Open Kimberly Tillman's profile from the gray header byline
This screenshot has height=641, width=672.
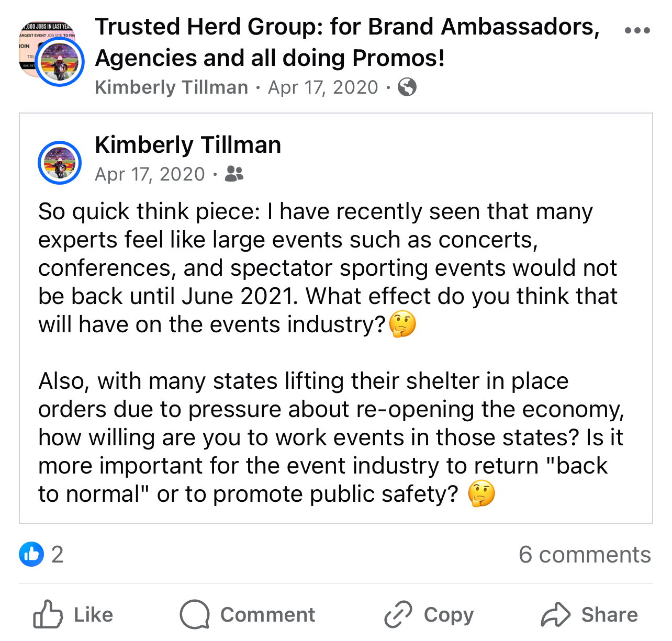171,87
